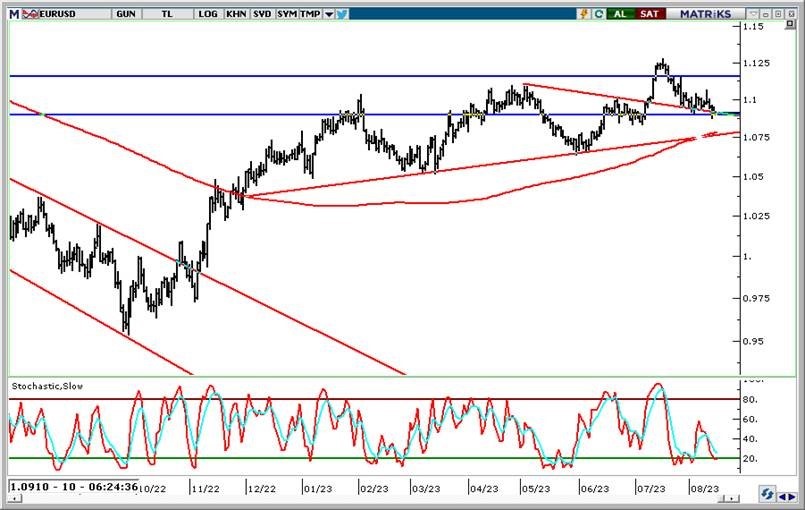Open the SYM menu item

287,14
